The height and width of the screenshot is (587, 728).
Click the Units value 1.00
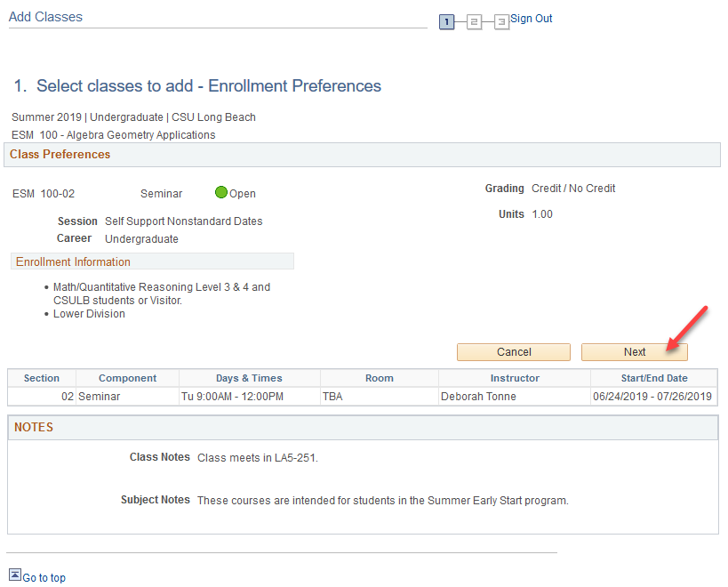pyautogui.click(x=542, y=214)
